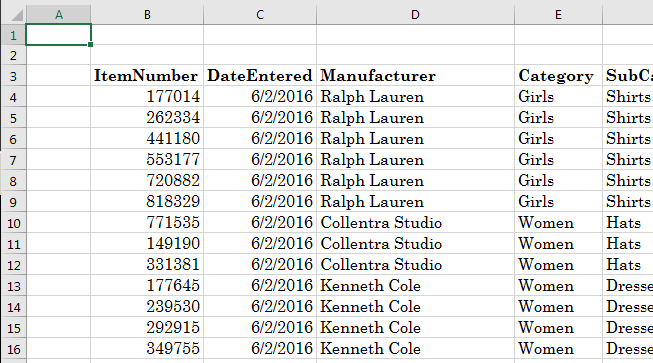Image resolution: width=653 pixels, height=363 pixels.
Task: Click the ItemNumber header cell
Action: [x=147, y=76]
